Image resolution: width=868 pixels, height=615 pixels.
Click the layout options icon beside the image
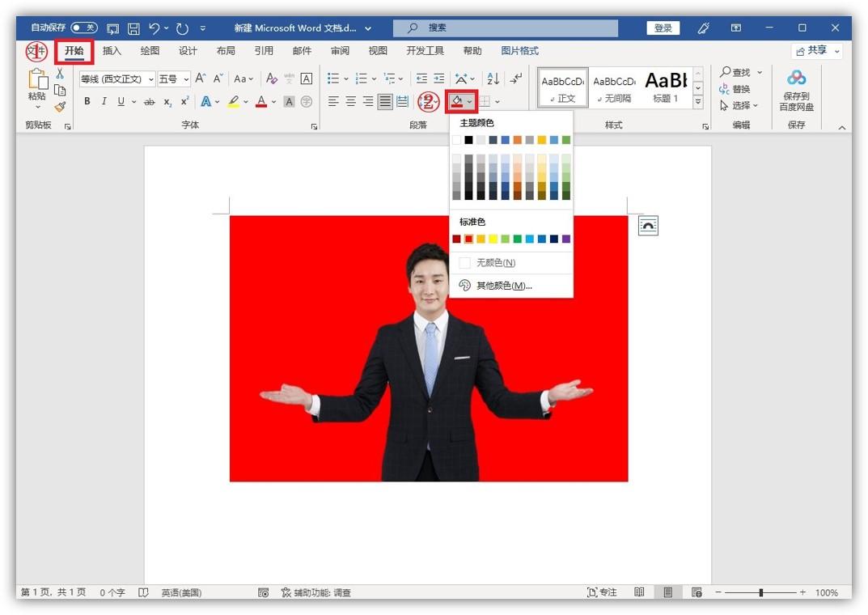click(x=648, y=226)
